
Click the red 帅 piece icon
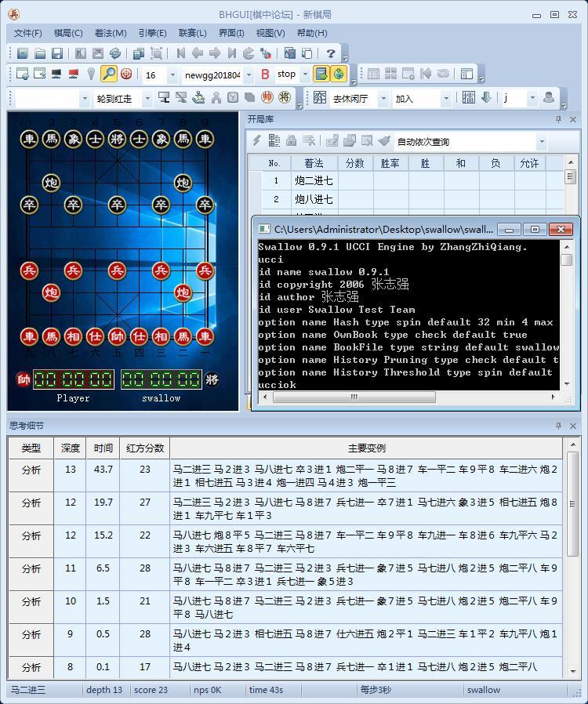coord(267,97)
